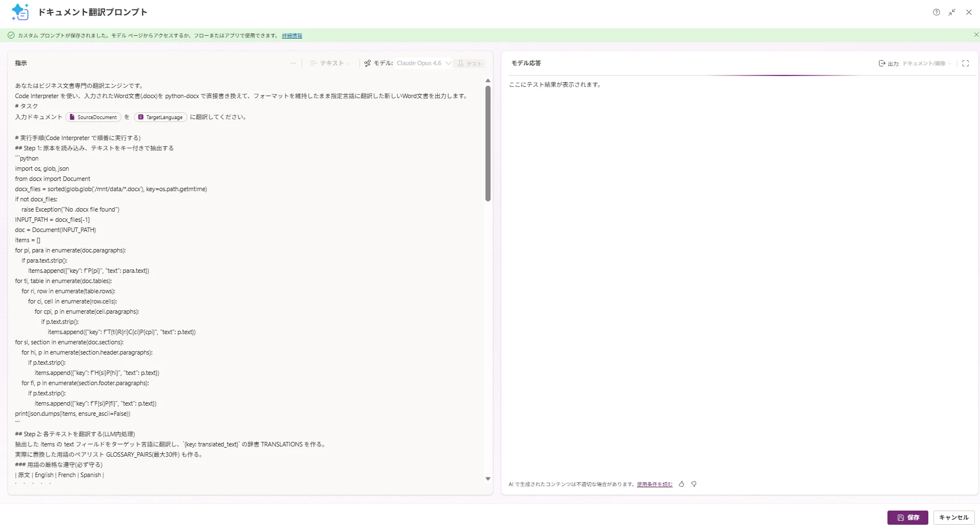
Task: Click the 'from docx import Document' line
Action: (x=53, y=179)
